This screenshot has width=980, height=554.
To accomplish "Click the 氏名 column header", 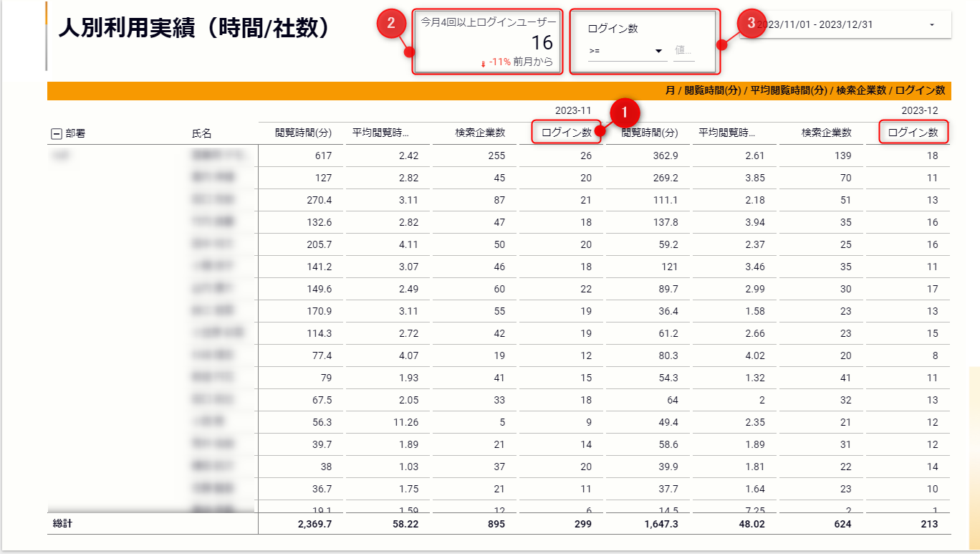I will pyautogui.click(x=201, y=133).
